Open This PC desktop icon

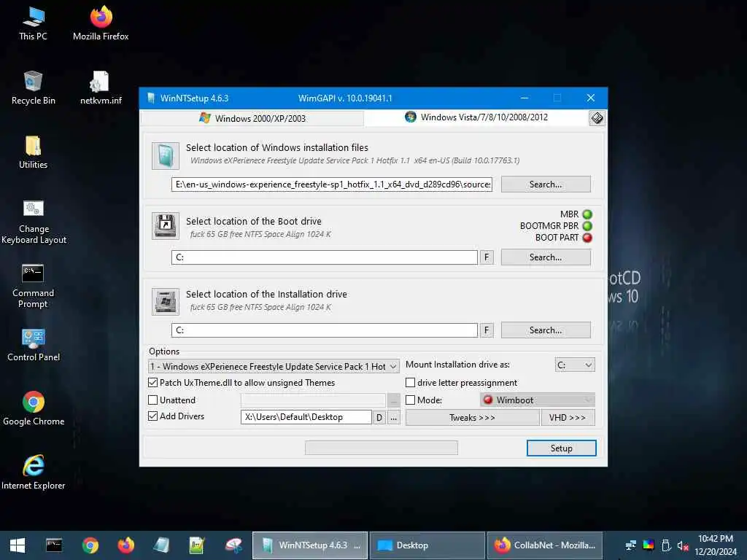[x=33, y=24]
